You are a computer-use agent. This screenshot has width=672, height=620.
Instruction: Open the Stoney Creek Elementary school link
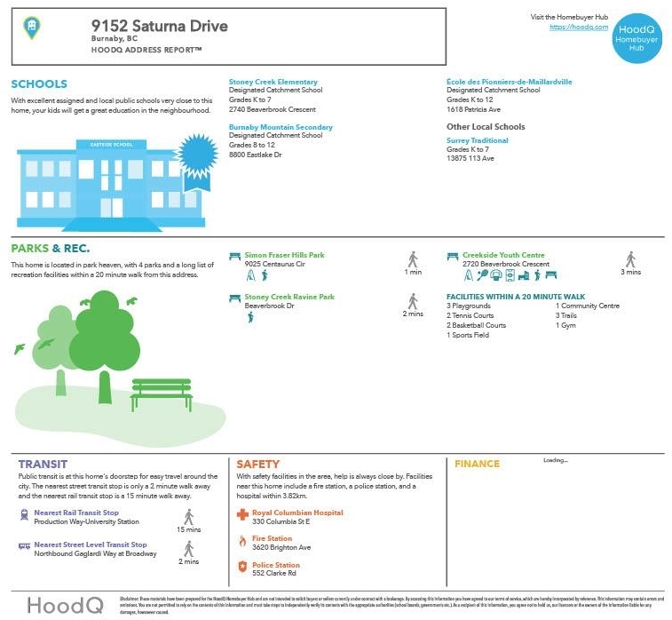(273, 82)
